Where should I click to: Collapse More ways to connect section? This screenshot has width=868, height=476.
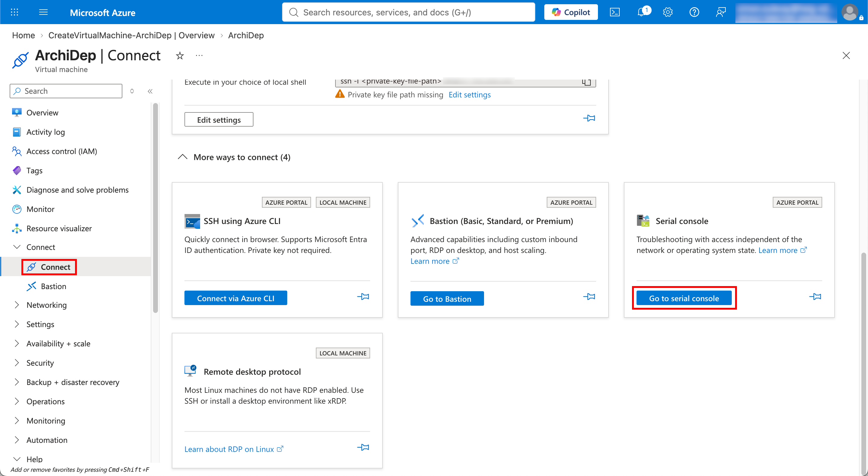coord(182,157)
